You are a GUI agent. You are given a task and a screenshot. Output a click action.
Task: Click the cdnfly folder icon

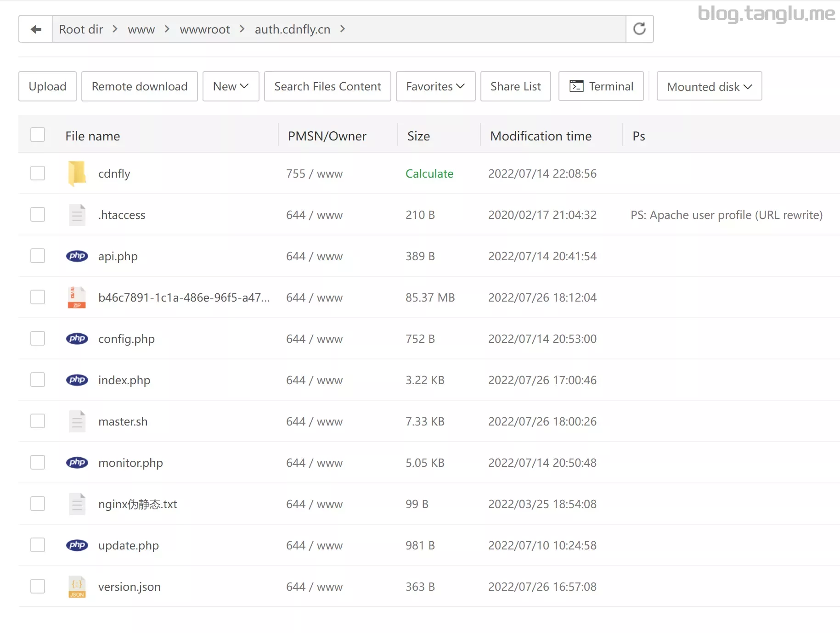coord(77,174)
